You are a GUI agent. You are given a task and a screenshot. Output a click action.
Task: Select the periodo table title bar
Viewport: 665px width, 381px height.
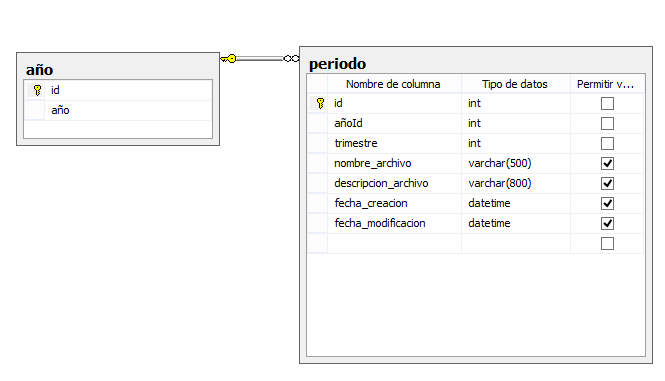point(476,64)
